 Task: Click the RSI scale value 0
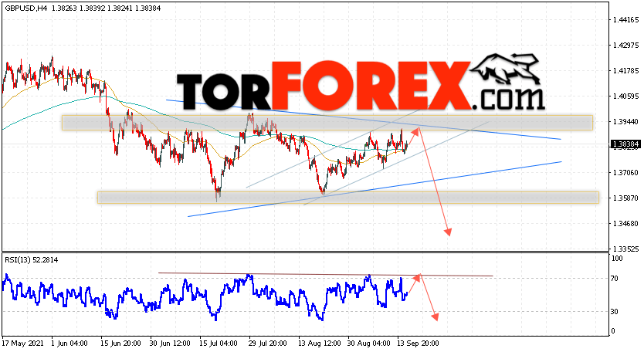(x=613, y=330)
